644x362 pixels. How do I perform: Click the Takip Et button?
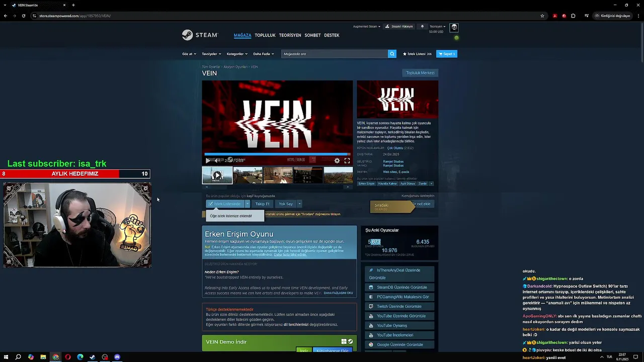tap(263, 204)
